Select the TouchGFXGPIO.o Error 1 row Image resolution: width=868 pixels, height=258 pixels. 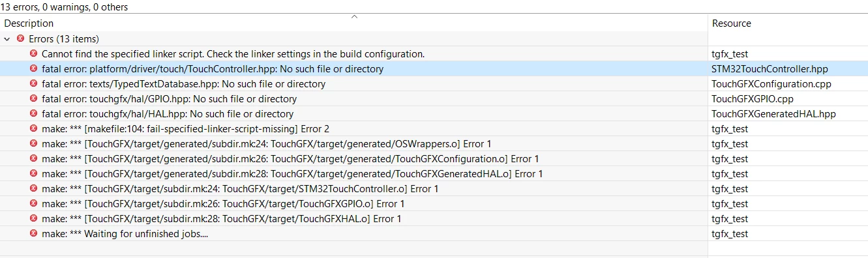tap(434, 204)
